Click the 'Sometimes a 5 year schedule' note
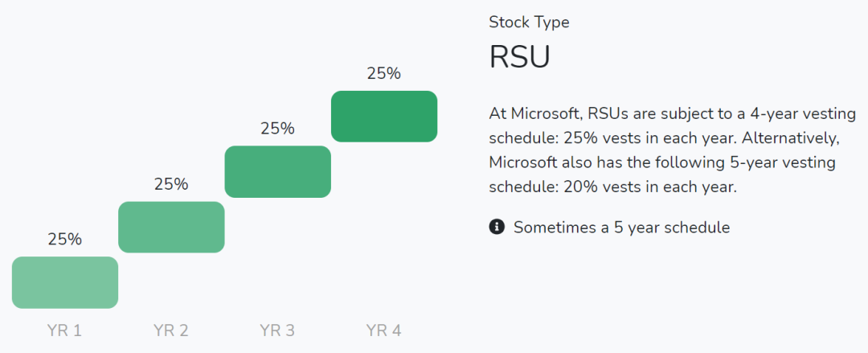The height and width of the screenshot is (353, 868). coord(621,228)
